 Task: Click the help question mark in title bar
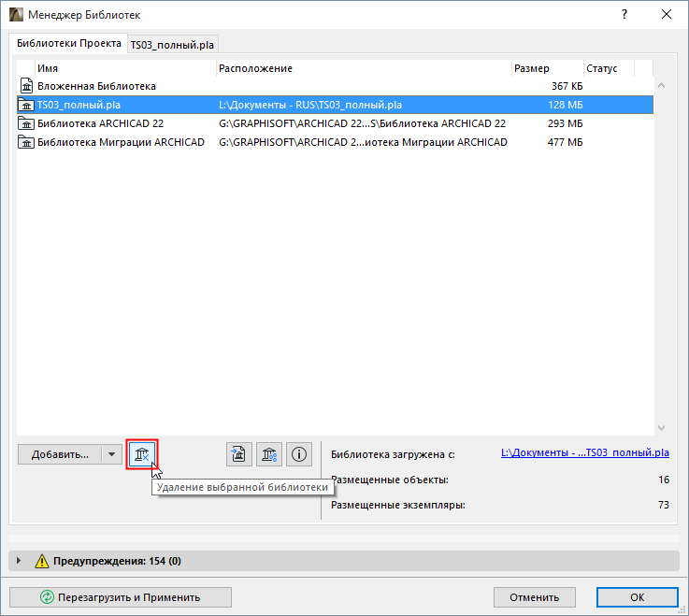[624, 15]
